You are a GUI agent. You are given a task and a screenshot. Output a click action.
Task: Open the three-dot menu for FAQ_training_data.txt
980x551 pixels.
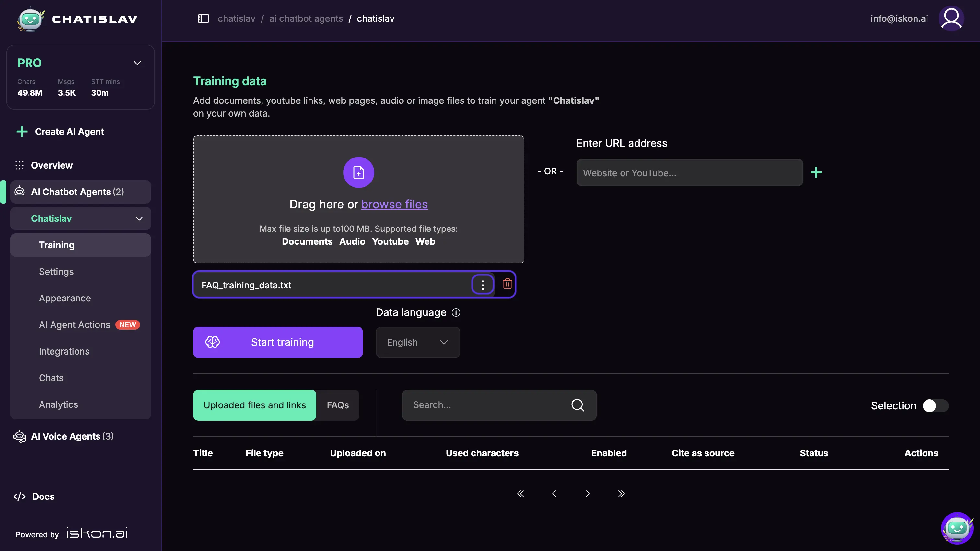[x=483, y=285]
